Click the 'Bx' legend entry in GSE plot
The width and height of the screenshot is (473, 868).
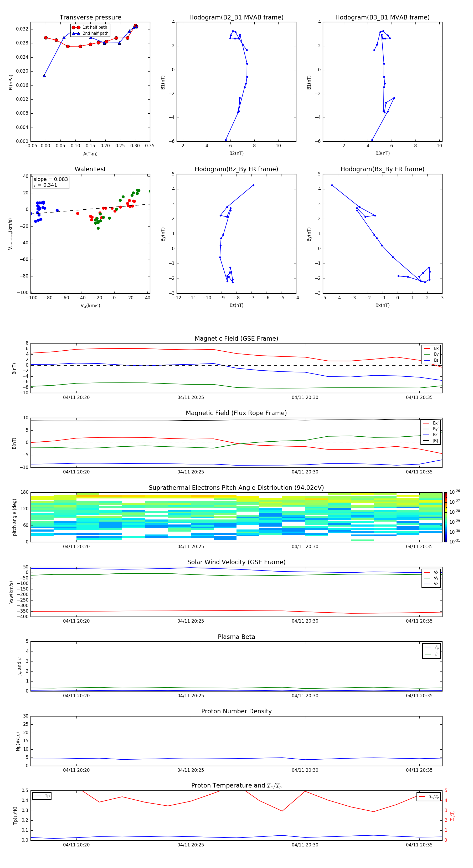click(x=431, y=349)
